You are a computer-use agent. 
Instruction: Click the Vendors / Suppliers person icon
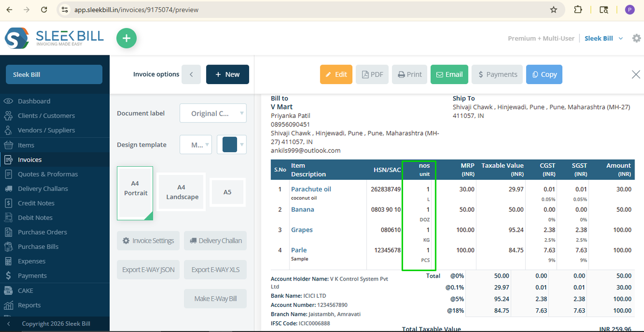pyautogui.click(x=8, y=130)
